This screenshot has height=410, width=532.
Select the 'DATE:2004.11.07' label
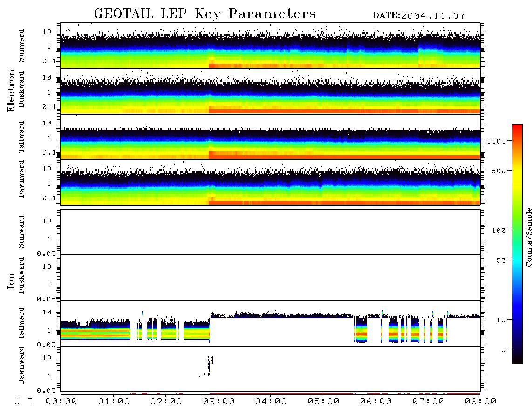coord(419,16)
